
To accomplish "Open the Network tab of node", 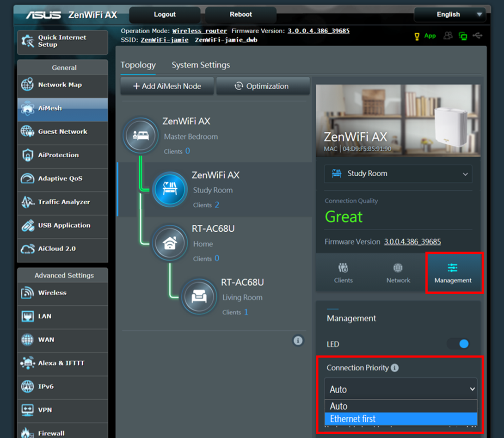I will tap(398, 273).
